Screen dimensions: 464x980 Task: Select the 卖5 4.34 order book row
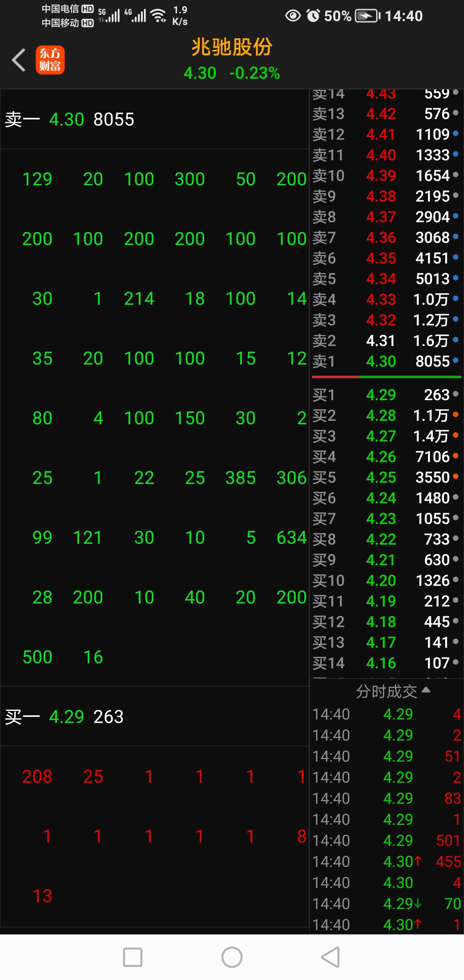pos(386,279)
